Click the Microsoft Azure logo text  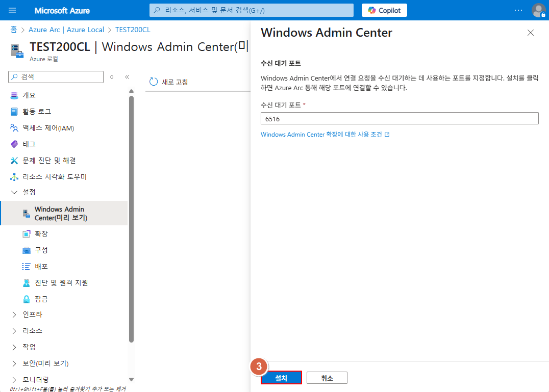[x=62, y=11]
